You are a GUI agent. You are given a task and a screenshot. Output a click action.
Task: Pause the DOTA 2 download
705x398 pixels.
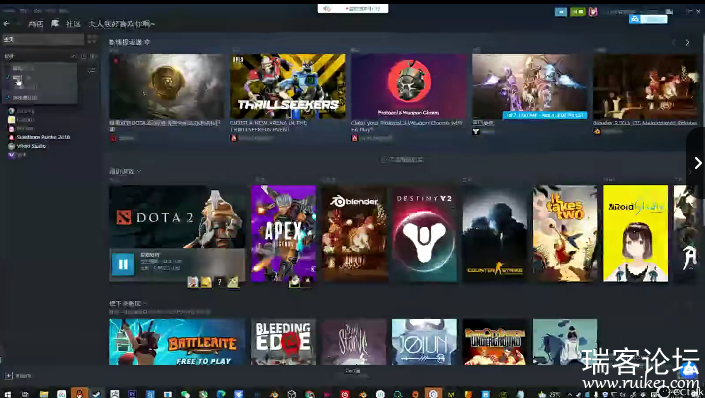(123, 264)
